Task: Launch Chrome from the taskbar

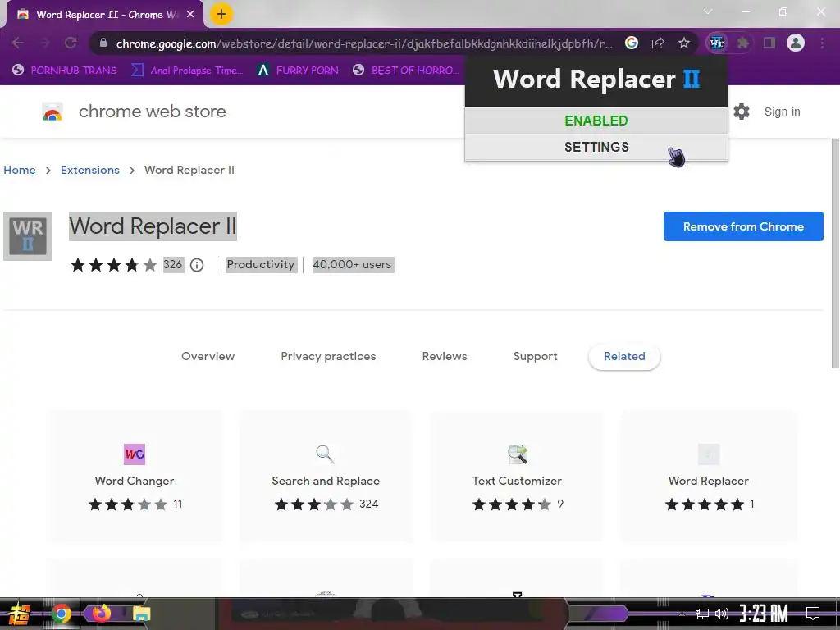Action: click(x=62, y=614)
